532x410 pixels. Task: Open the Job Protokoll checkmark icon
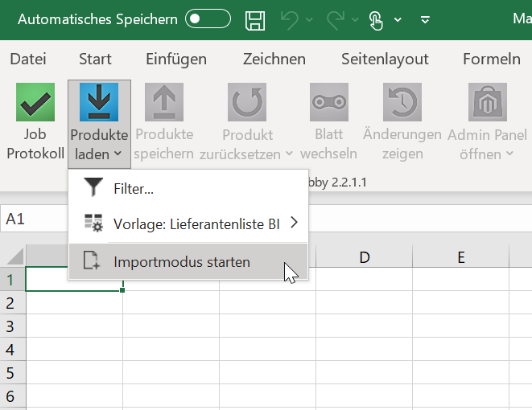[x=35, y=102]
